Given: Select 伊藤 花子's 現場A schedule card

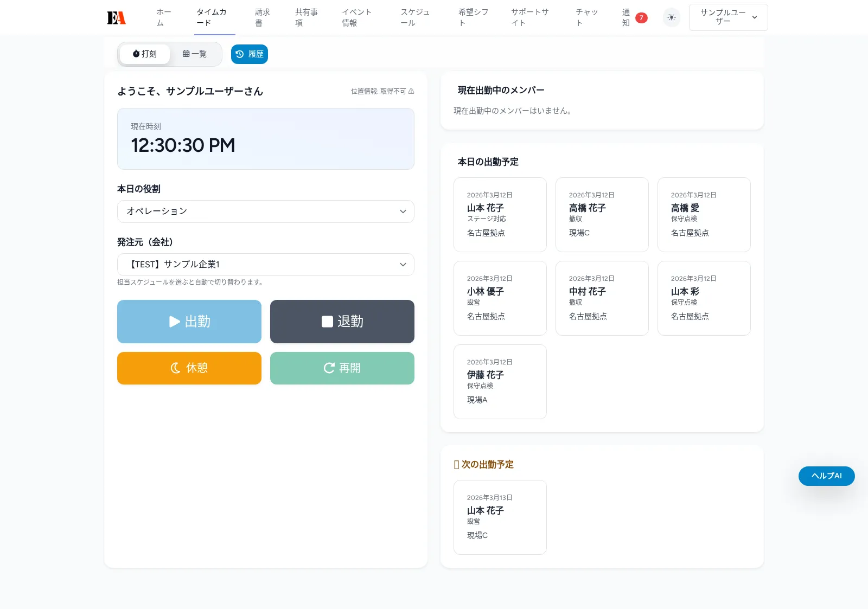Looking at the screenshot, I should click(500, 382).
